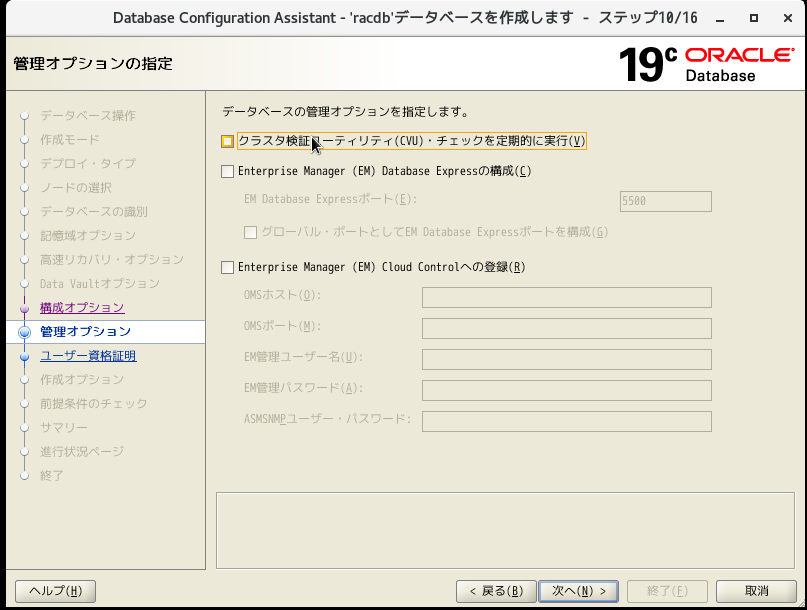Screen dimensions: 807x610
Task: Open the ユーザー資格証明 step link
Action: 88,356
